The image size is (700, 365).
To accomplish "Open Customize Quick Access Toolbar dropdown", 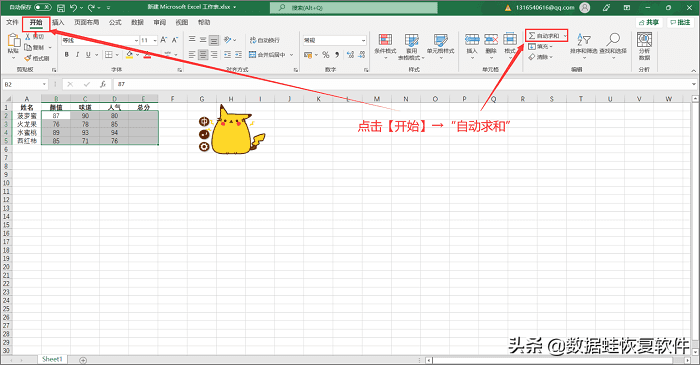I will point(108,8).
